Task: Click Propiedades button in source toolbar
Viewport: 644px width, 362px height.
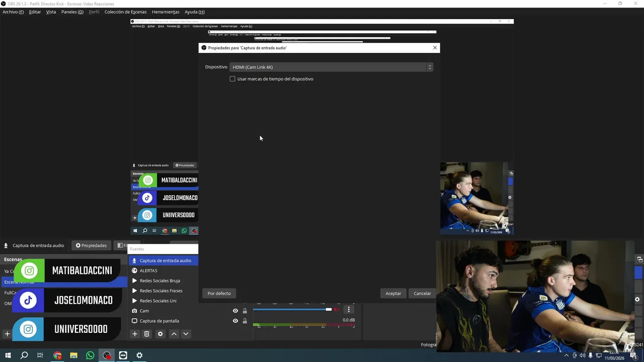Action: click(x=91, y=245)
